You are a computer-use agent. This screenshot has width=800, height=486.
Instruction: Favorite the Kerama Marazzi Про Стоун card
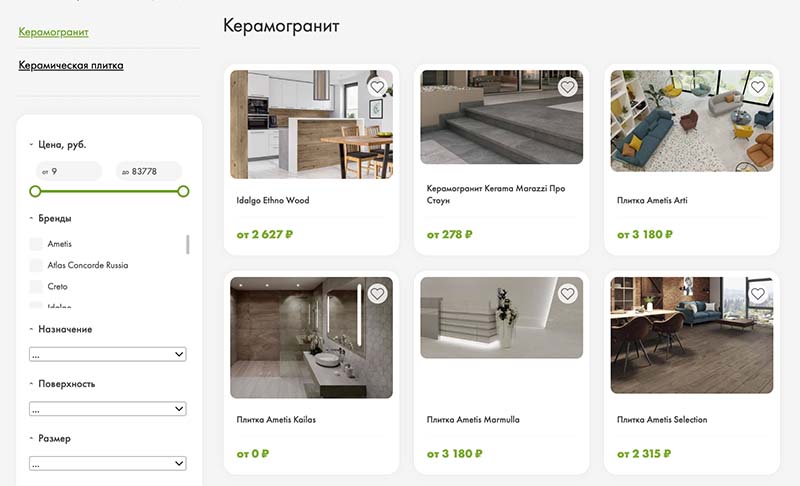[567, 87]
